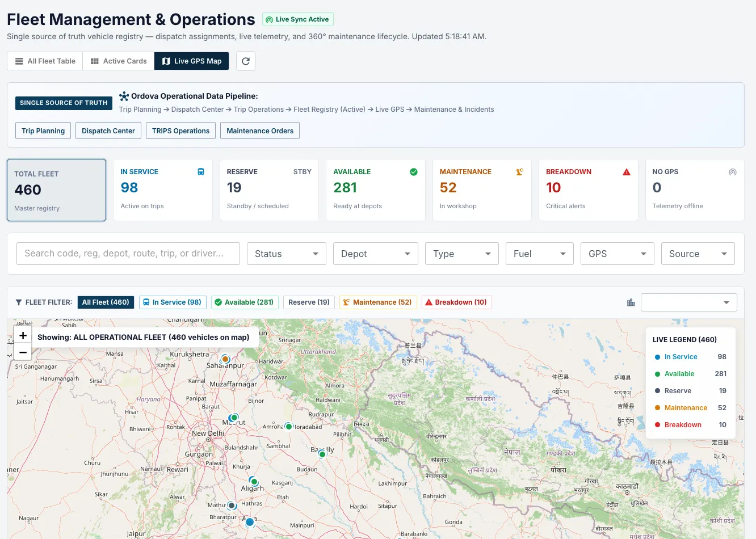This screenshot has width=756, height=539.
Task: Focus the fleet search field
Action: tap(128, 254)
